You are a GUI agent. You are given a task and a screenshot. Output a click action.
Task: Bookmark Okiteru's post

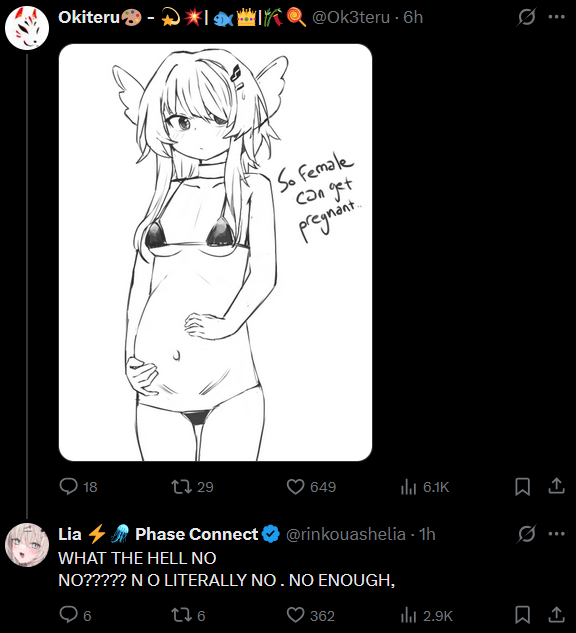coord(522,486)
